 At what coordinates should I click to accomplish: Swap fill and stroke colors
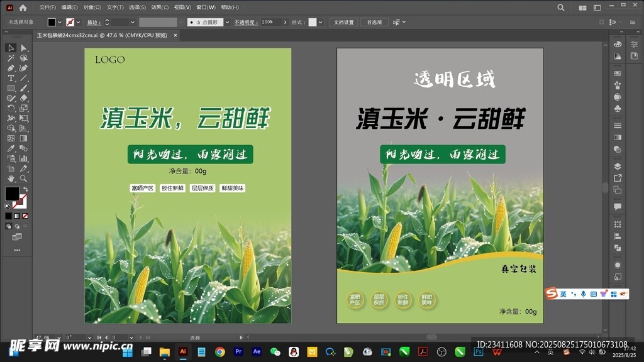pyautogui.click(x=25, y=189)
